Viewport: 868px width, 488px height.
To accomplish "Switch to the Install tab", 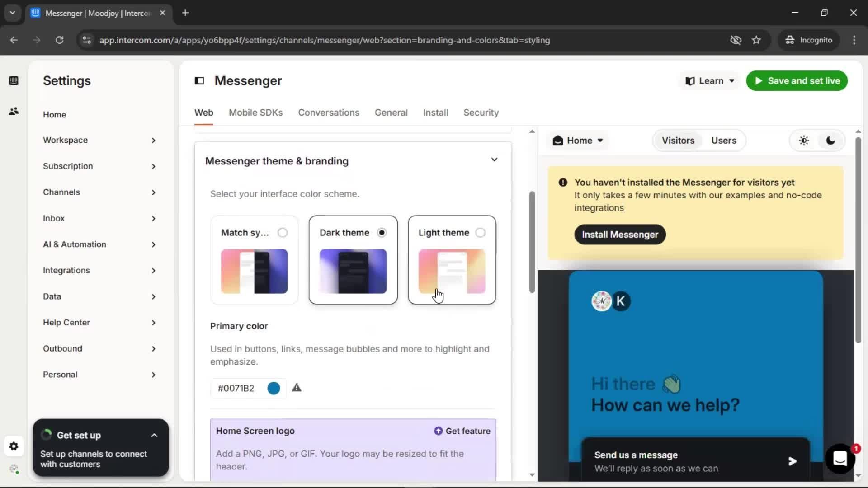I will (x=435, y=113).
